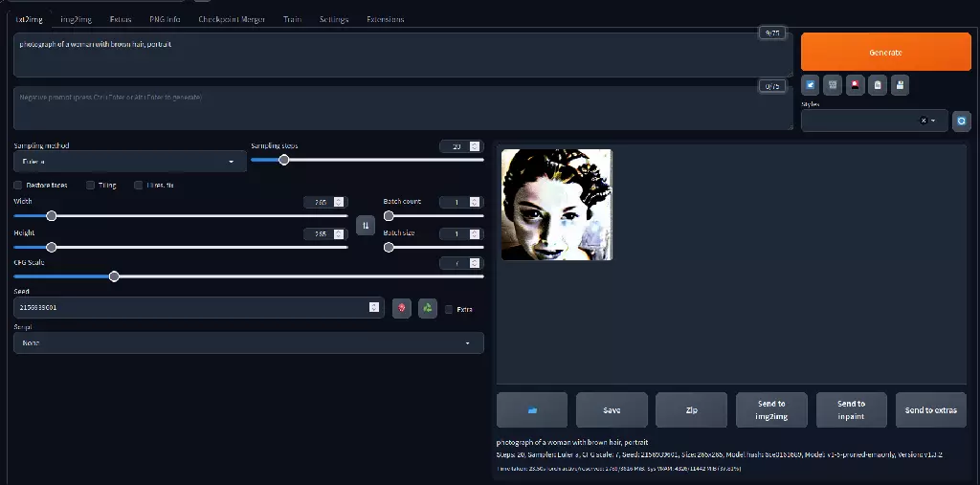Open the Settings tab

coord(334,19)
